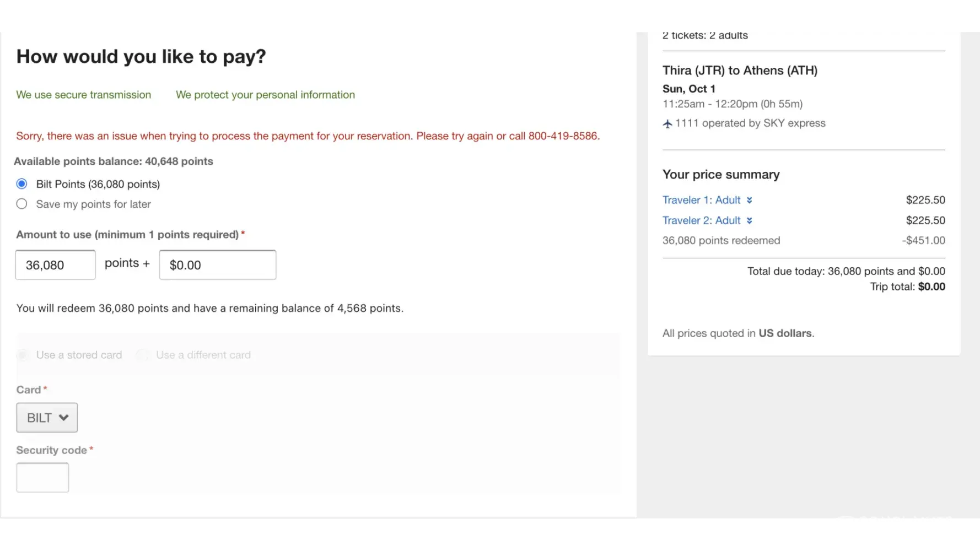This screenshot has width=980, height=551.
Task: Select the Use a stored card option
Action: [x=23, y=355]
